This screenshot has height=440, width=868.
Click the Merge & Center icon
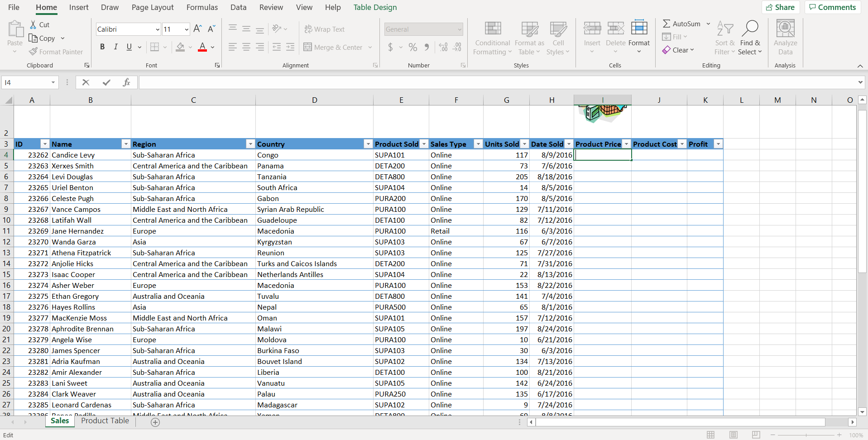click(x=308, y=47)
